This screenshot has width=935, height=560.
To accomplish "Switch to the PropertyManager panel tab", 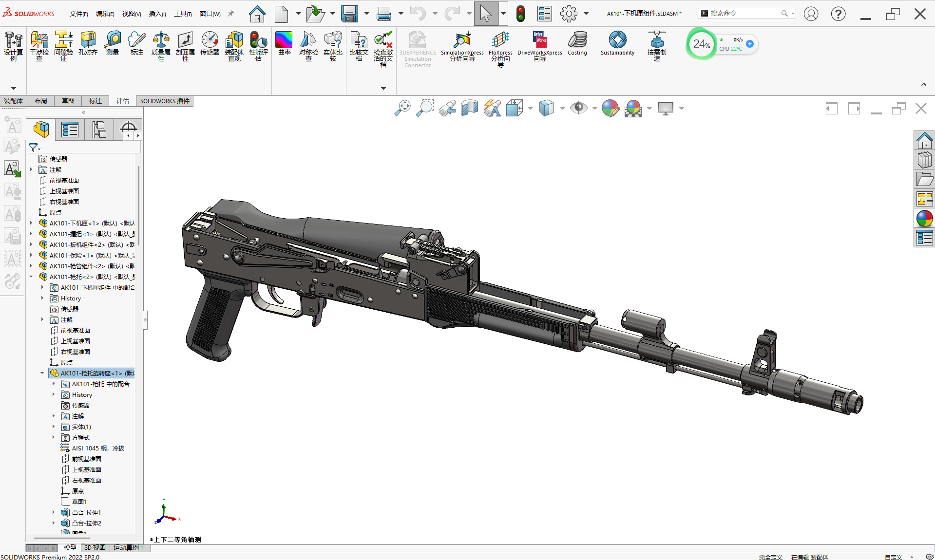I will point(70,130).
